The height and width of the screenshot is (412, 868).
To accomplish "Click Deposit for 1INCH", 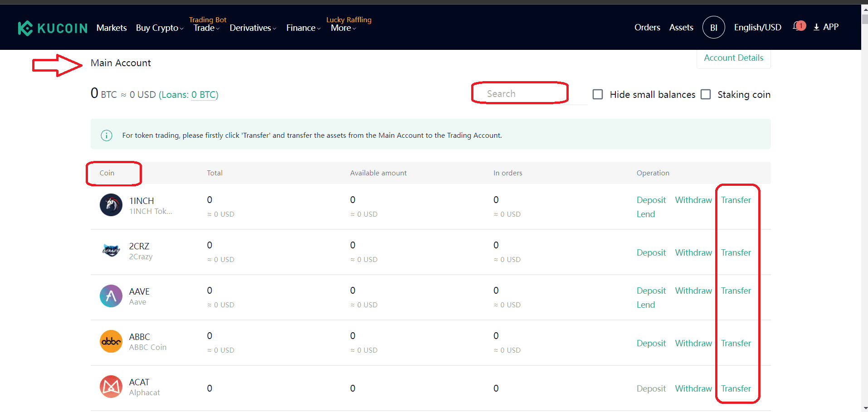I will (651, 200).
